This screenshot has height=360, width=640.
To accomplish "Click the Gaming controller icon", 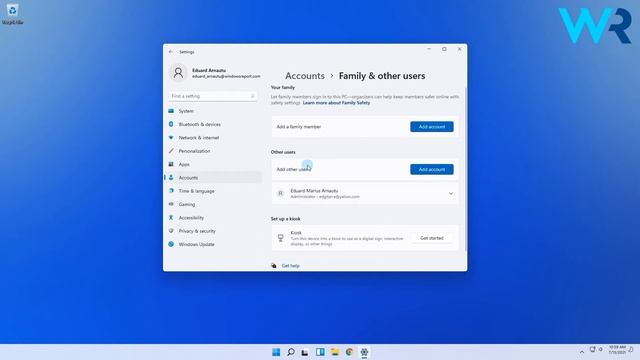I will (x=171, y=204).
